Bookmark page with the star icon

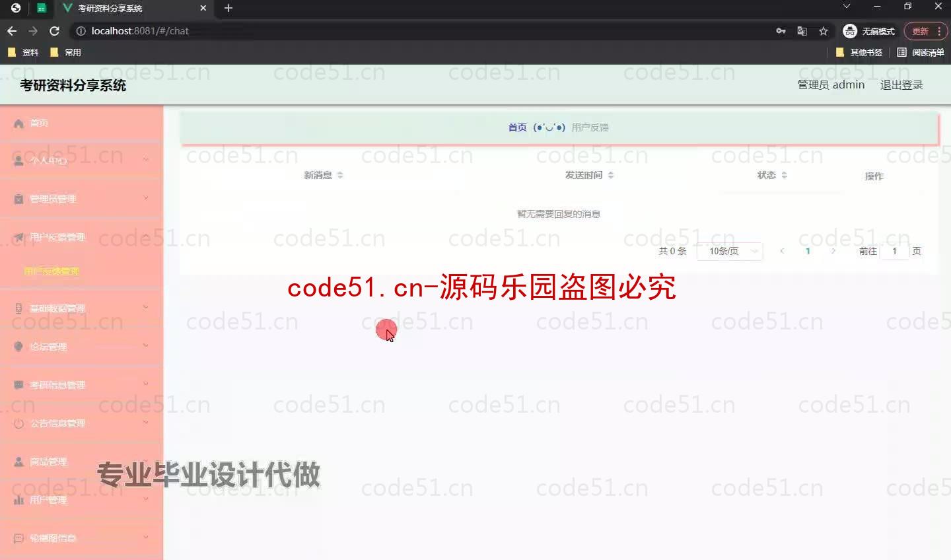tap(824, 31)
